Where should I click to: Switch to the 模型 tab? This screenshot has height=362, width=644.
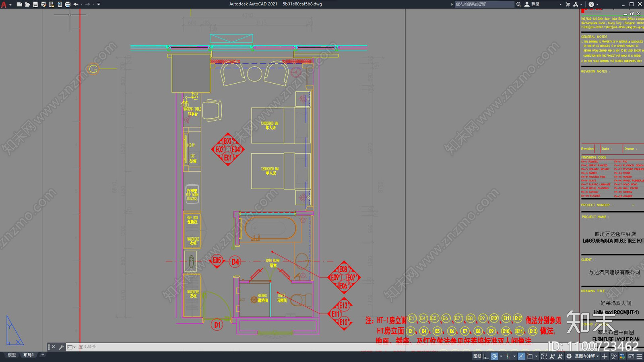coord(12,355)
